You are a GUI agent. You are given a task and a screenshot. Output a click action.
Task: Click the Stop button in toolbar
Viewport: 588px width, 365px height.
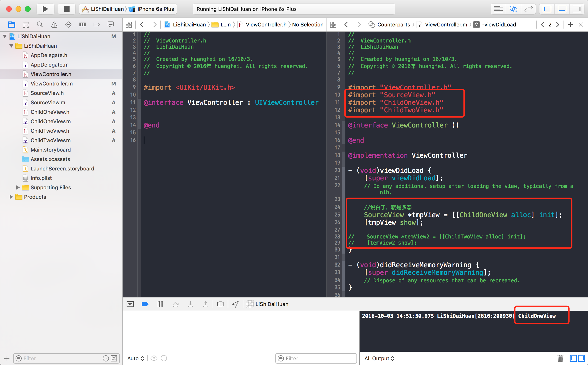(x=66, y=9)
